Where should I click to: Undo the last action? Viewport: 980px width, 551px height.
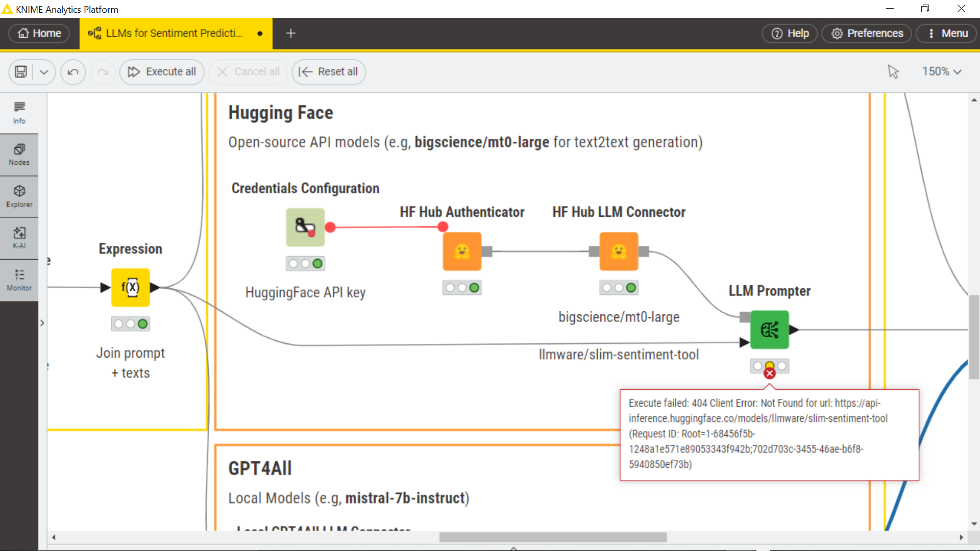point(73,72)
